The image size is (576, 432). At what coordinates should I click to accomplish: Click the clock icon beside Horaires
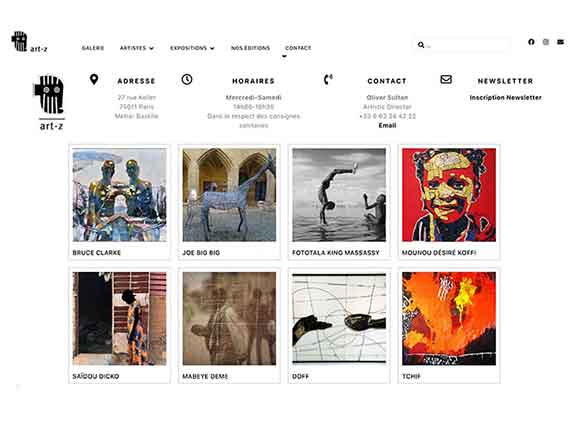(187, 79)
